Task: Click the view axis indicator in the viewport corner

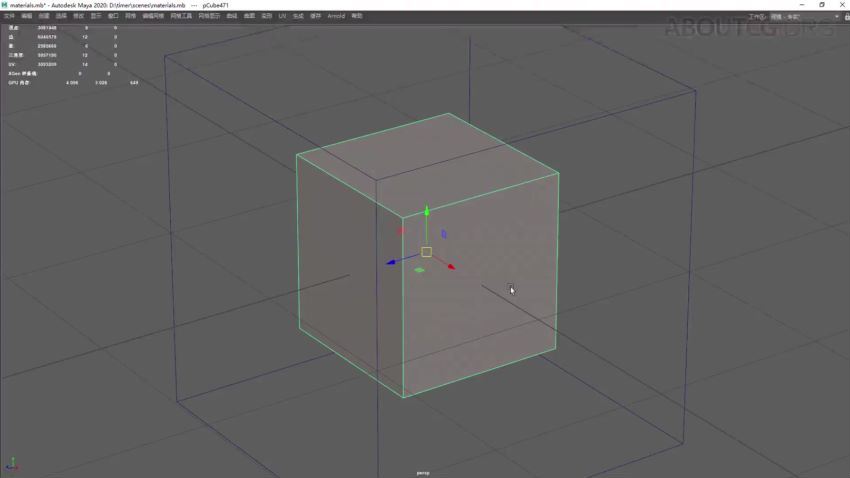Action: [11, 464]
